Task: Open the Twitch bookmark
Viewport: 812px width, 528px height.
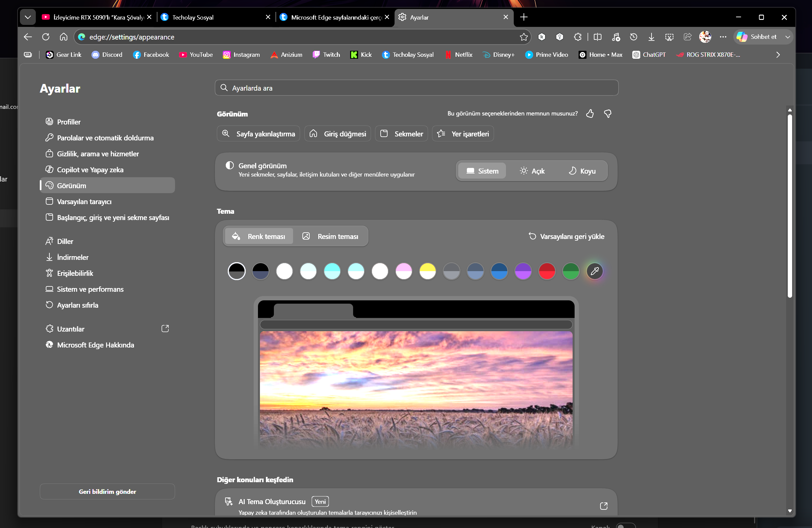Action: tap(326, 55)
